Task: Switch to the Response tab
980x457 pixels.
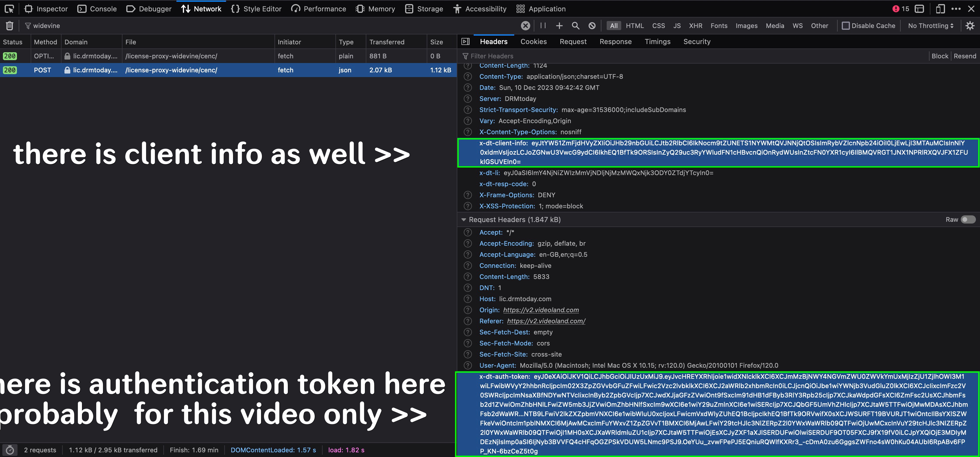Action: 615,41
